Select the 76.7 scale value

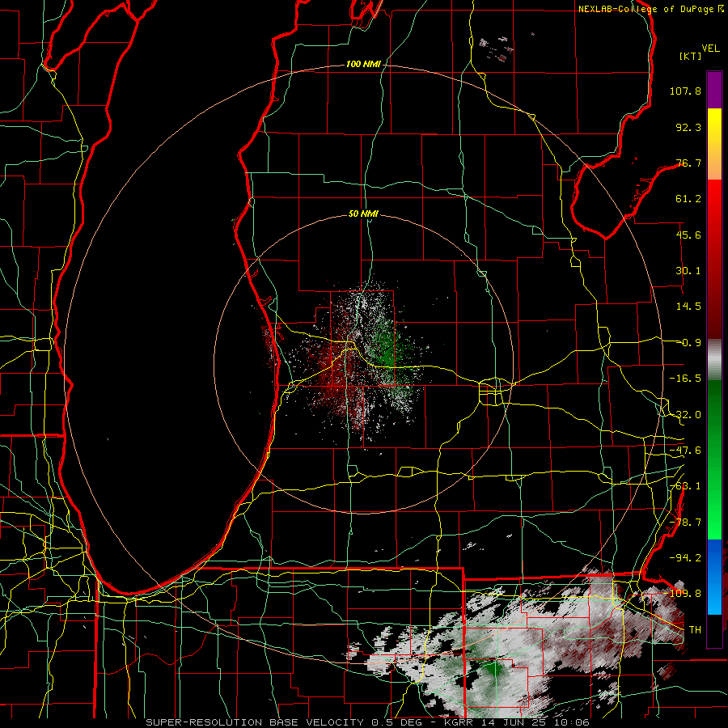688,163
